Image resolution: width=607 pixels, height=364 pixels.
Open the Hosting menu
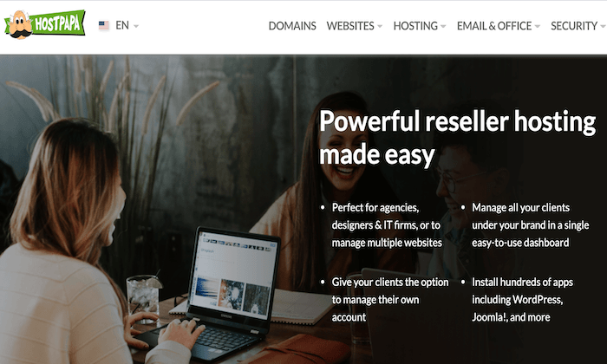coord(415,26)
